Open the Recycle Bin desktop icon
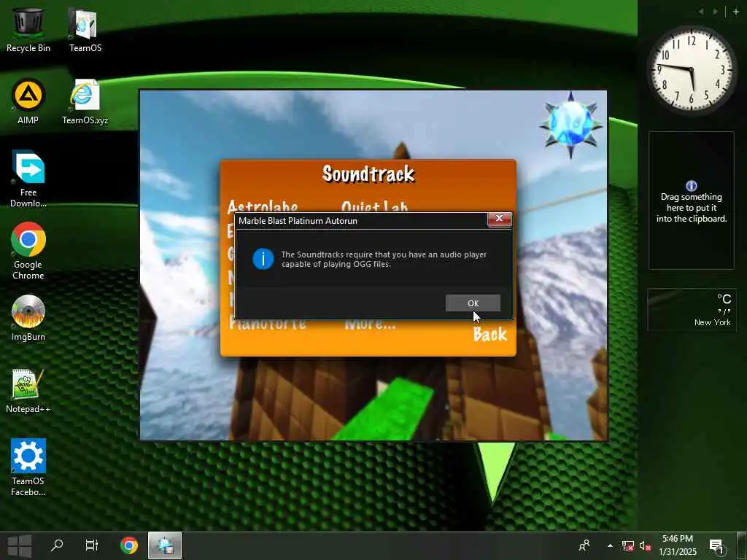 [x=28, y=29]
